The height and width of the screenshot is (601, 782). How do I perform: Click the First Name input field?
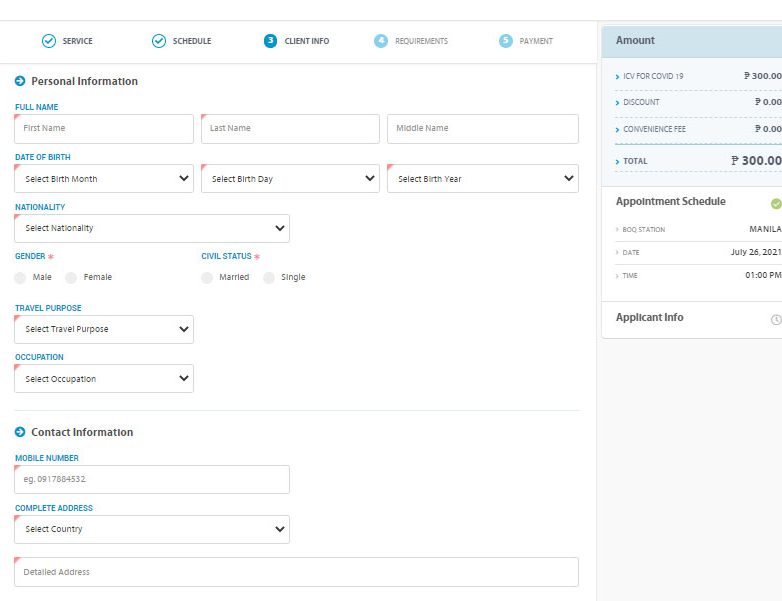[x=104, y=128]
